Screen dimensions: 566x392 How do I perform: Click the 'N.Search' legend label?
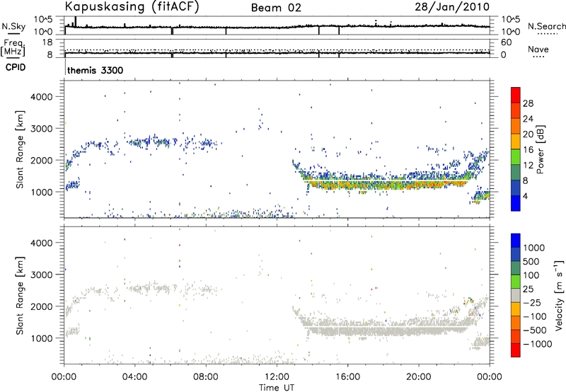point(546,26)
